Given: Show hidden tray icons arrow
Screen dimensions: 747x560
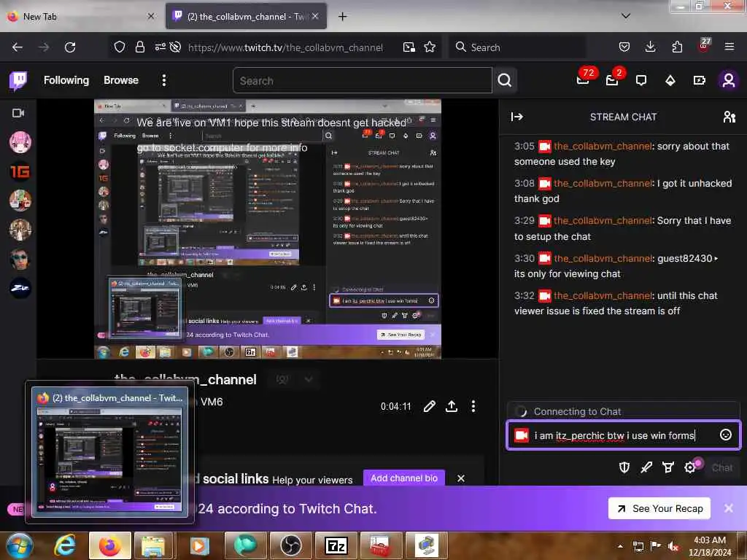Looking at the screenshot, I should [620, 546].
